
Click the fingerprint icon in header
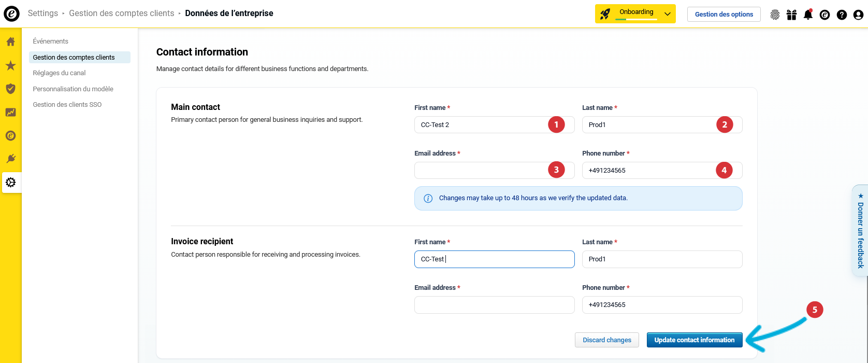coord(775,15)
